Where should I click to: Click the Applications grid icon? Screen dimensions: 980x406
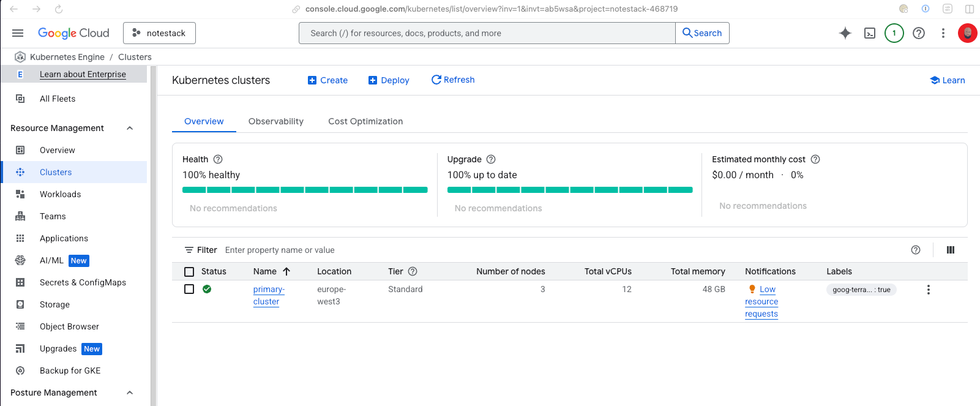pyautogui.click(x=20, y=238)
